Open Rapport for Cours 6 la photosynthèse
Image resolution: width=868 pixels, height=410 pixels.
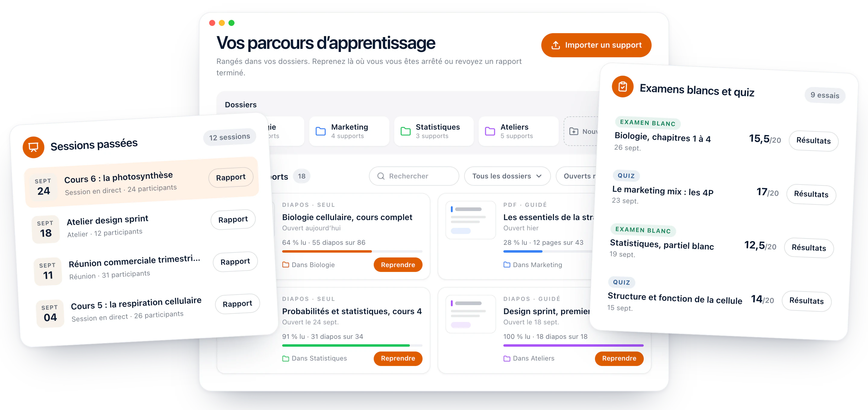coord(231,177)
